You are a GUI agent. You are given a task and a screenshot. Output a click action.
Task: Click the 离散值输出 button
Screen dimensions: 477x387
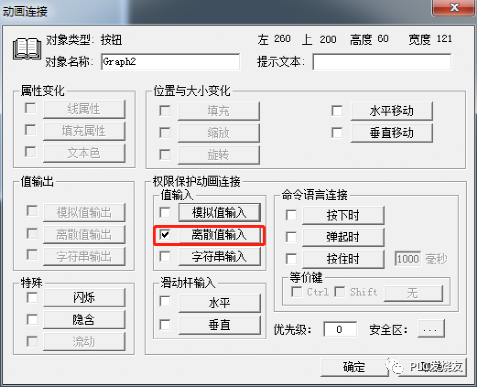click(84, 235)
